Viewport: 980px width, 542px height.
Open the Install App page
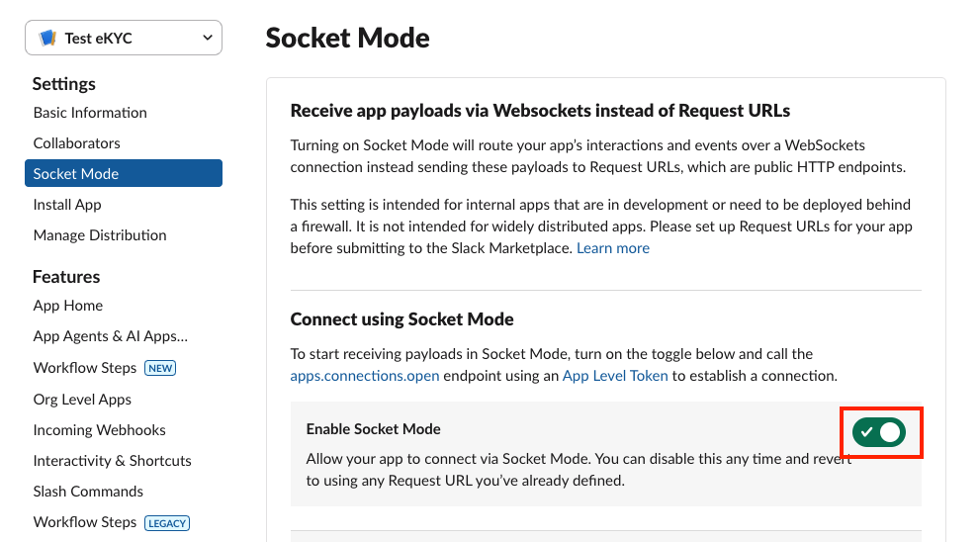(x=67, y=205)
